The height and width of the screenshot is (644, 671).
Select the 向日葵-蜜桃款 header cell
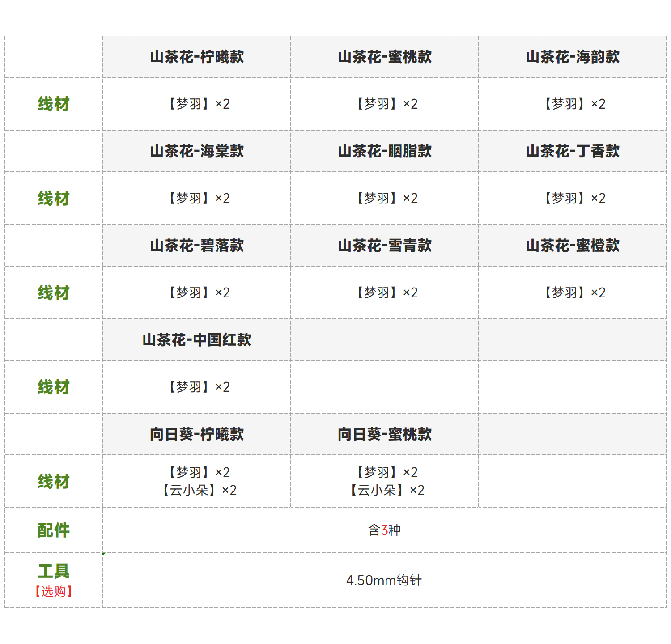click(385, 435)
